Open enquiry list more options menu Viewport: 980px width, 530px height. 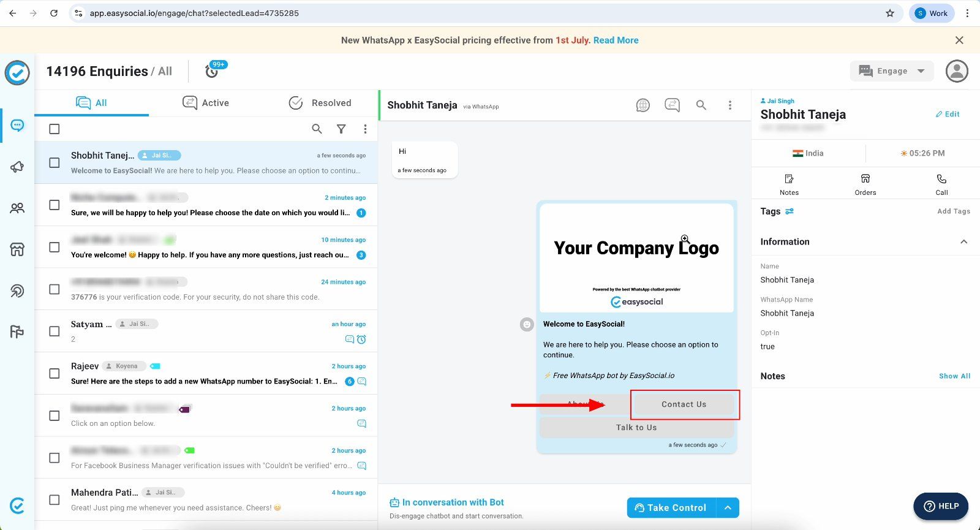(x=365, y=129)
